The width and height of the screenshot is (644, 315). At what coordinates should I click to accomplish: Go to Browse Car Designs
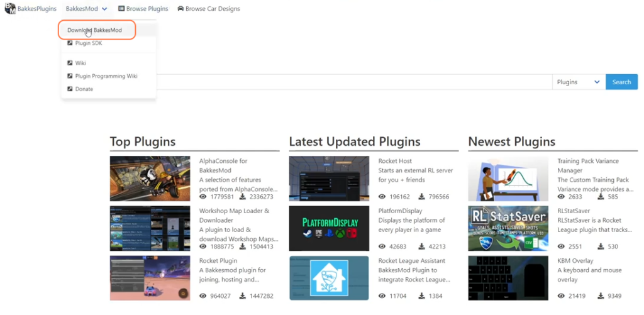point(209,9)
